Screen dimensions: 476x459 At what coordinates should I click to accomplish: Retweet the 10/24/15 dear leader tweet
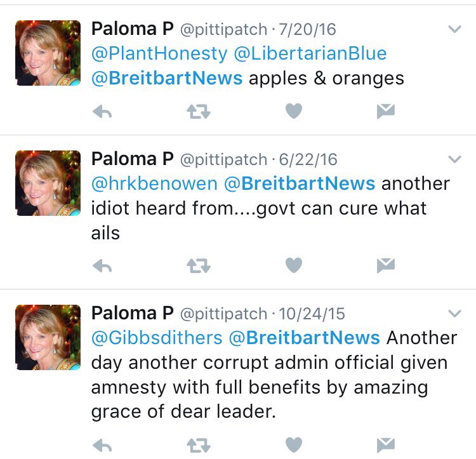click(199, 445)
